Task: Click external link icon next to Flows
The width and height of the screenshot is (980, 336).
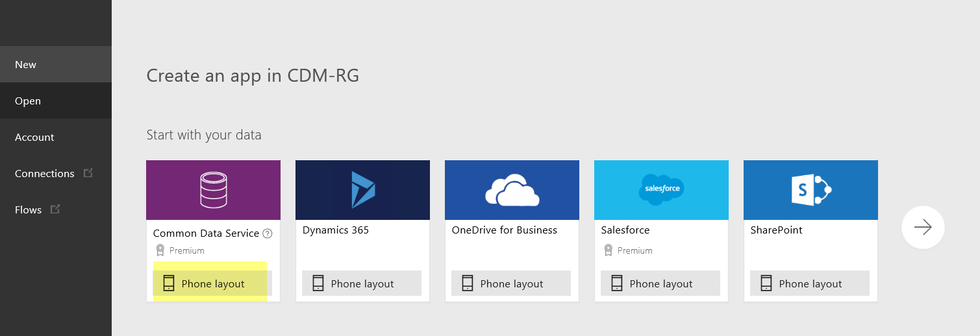Action: 55,210
